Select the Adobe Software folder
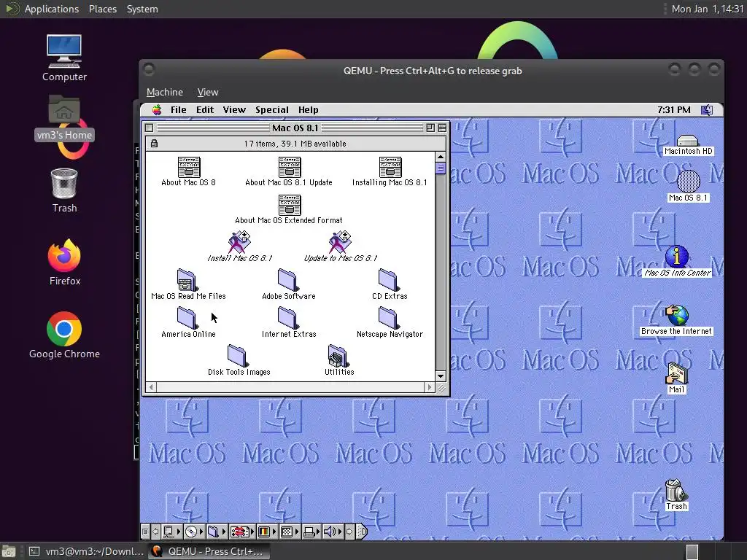This screenshot has width=747, height=560. [x=289, y=284]
